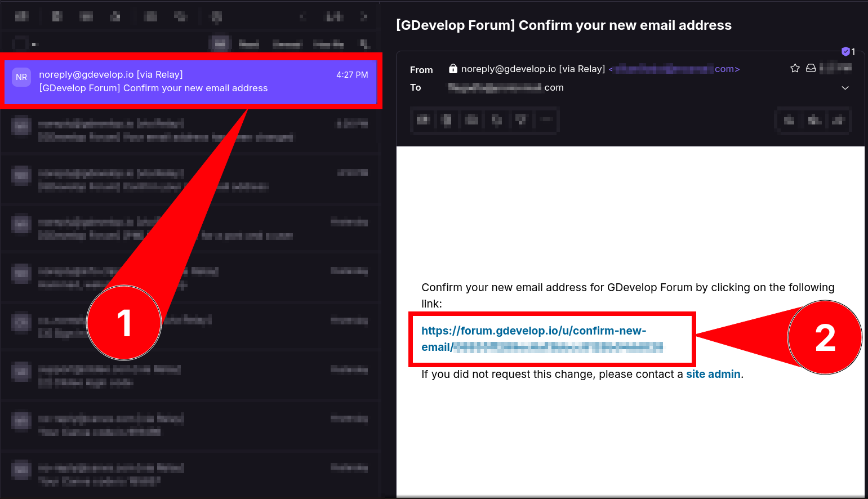Tick the NR avatar of the selected message
Screen dimensions: 868x499
pyautogui.click(x=21, y=77)
